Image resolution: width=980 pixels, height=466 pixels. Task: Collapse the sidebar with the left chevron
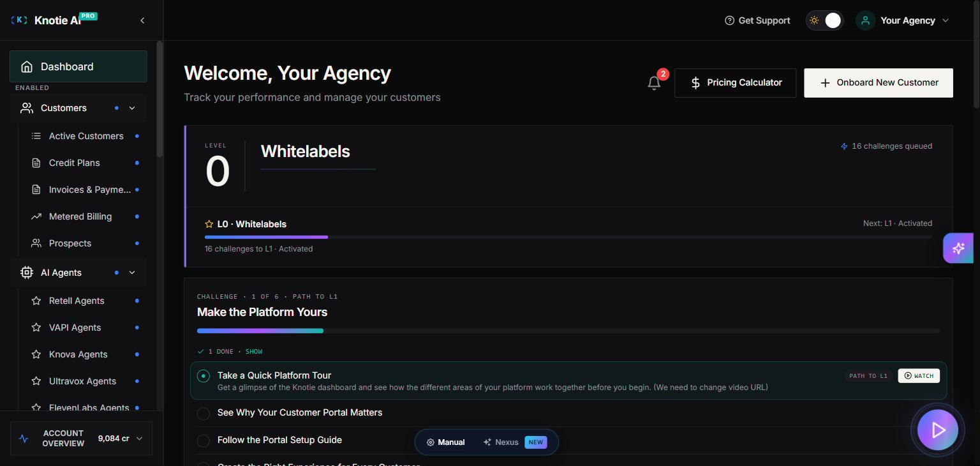142,20
